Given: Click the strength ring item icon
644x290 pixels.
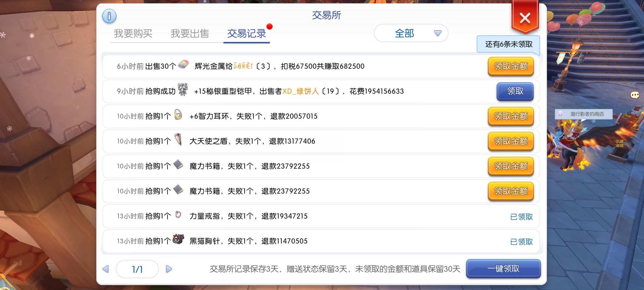Looking at the screenshot, I should (x=178, y=215).
